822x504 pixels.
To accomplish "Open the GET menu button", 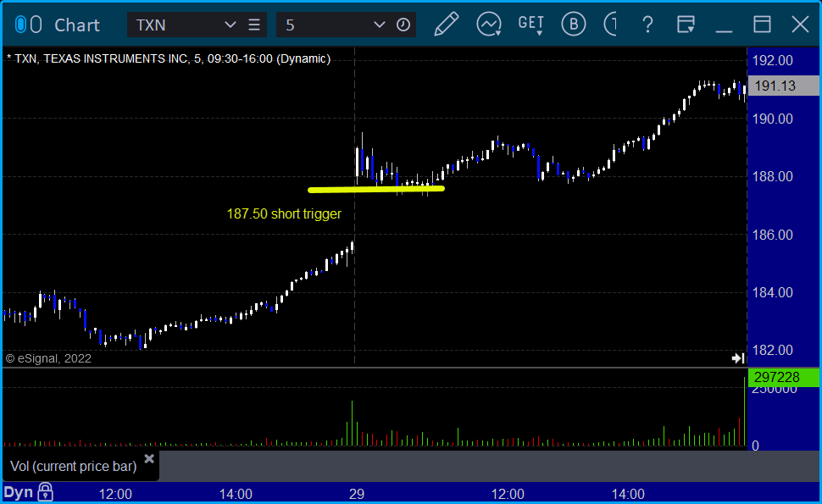I will [x=531, y=25].
